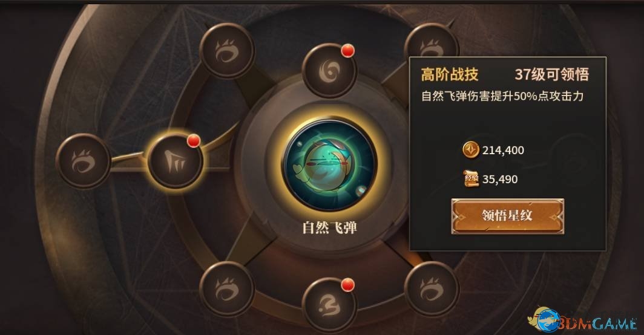Select the far-left claw rune node
644x335 pixels.
coord(84,161)
